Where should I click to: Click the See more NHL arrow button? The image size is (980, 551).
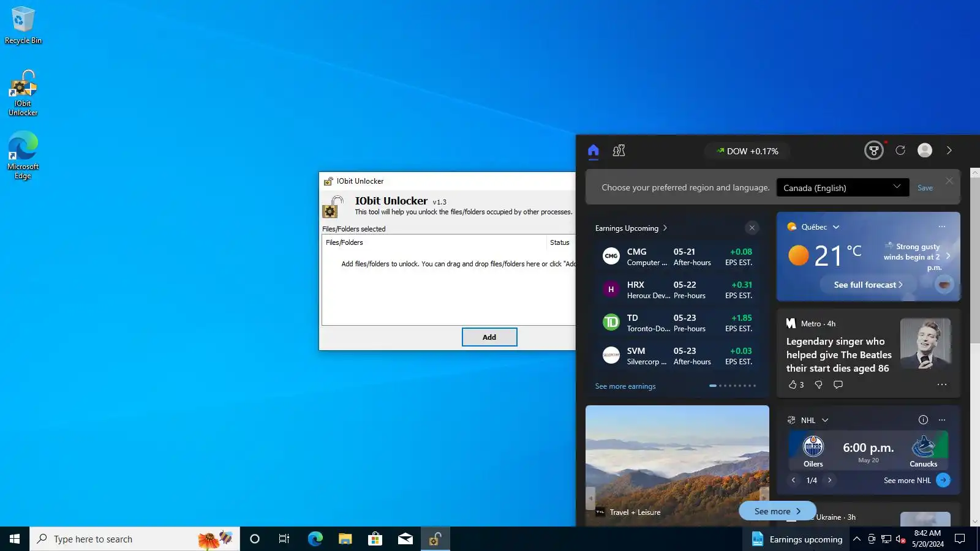(943, 480)
